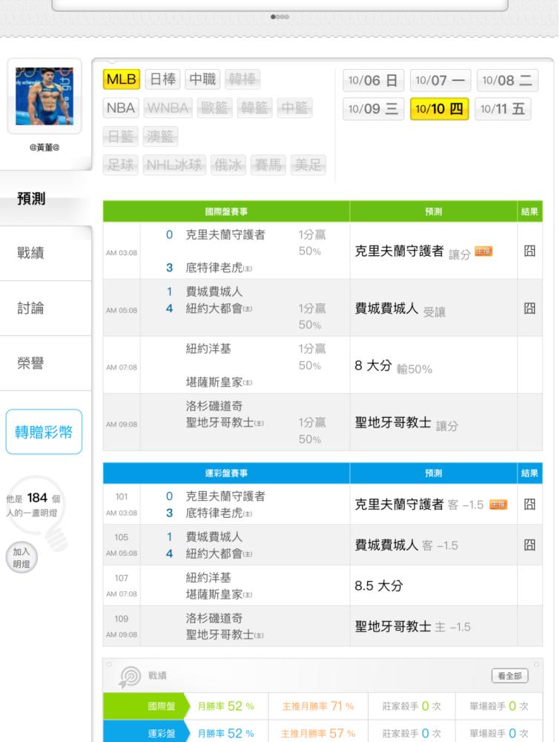Click 國際盤 月勝率 52% stat

point(225,706)
